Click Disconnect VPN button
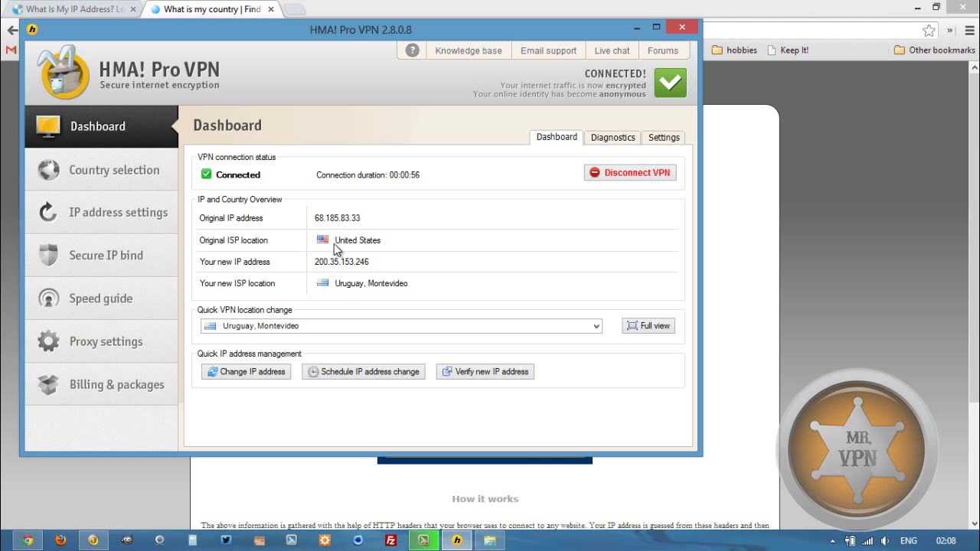980x551 pixels. tap(630, 173)
